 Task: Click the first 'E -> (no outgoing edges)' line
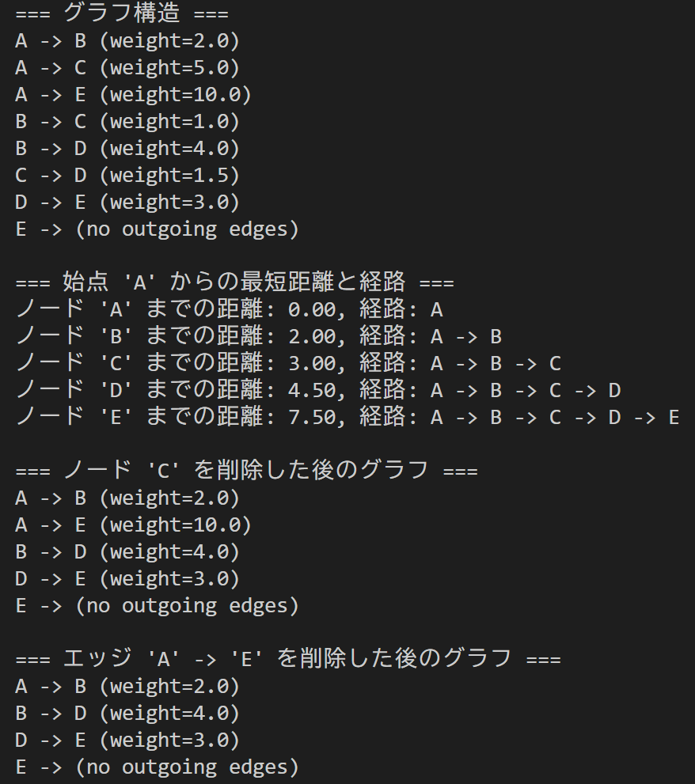157,229
